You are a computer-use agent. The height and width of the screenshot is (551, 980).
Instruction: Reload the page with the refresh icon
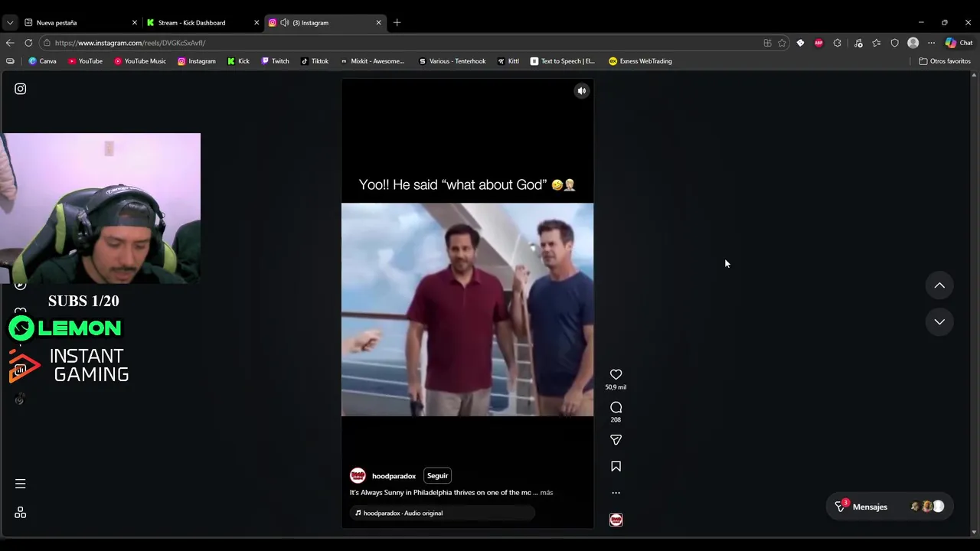[28, 43]
